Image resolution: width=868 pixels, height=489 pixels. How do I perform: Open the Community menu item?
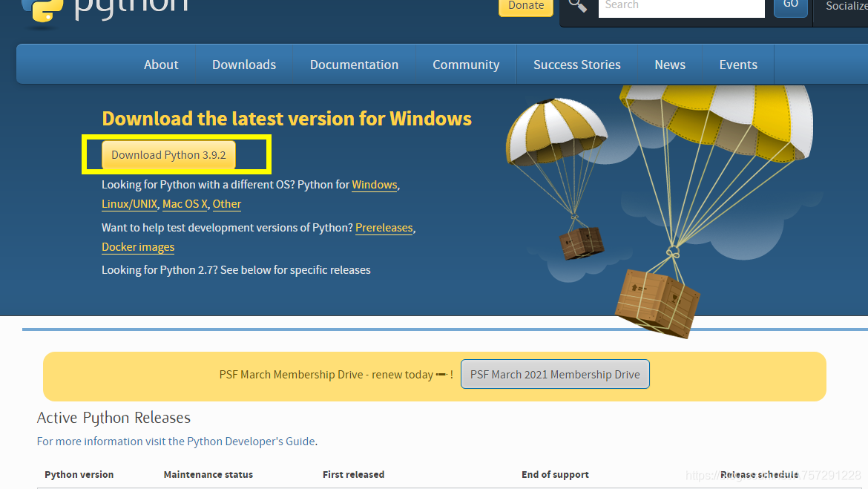coord(466,65)
